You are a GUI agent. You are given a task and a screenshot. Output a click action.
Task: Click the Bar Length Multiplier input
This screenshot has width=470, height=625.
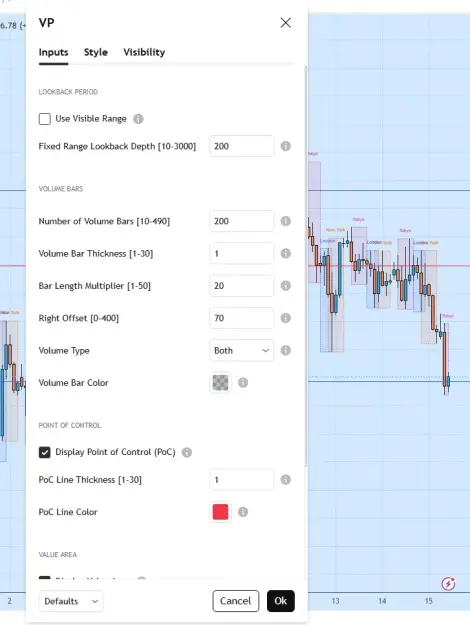click(242, 285)
